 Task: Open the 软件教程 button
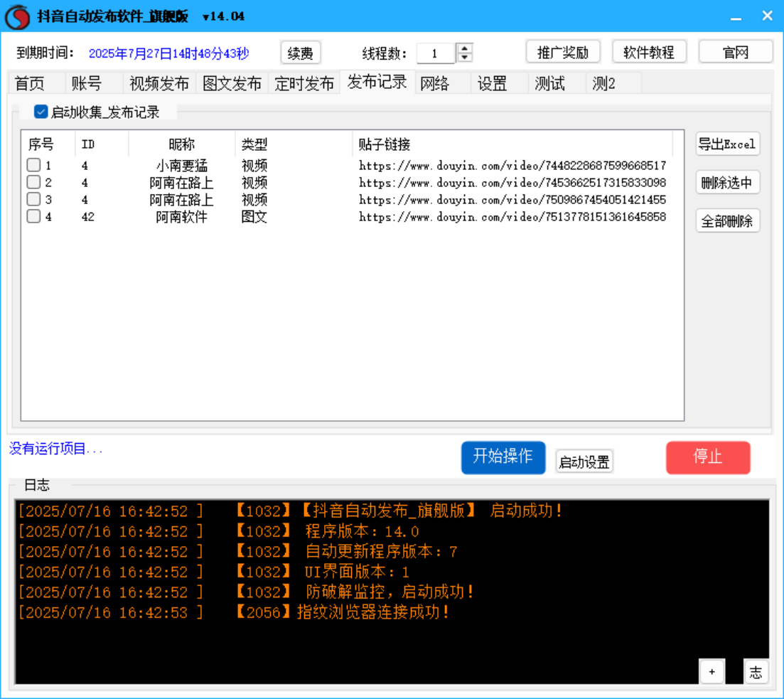[x=649, y=52]
